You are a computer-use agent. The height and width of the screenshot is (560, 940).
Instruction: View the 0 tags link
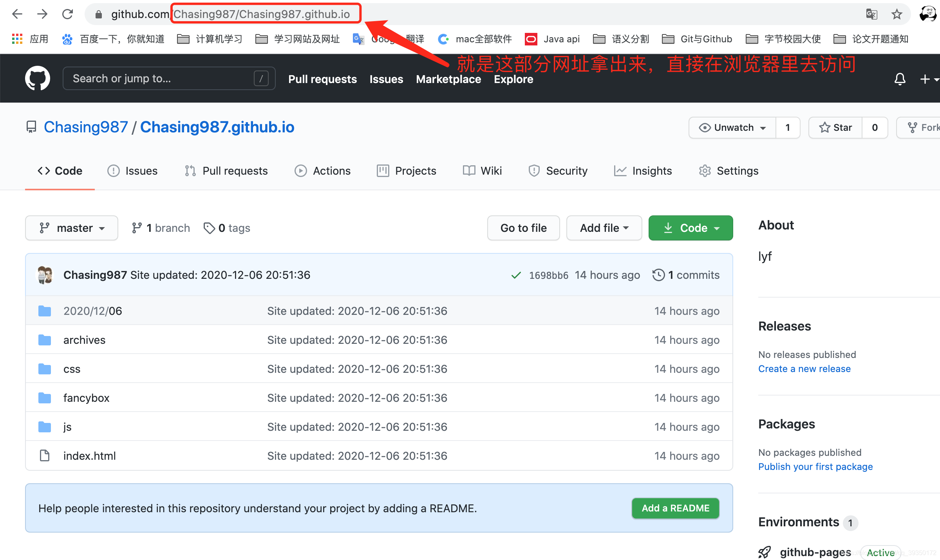227,228
